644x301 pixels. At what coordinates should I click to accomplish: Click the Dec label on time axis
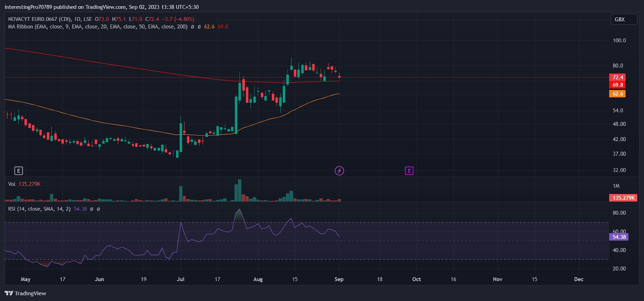tap(578, 279)
